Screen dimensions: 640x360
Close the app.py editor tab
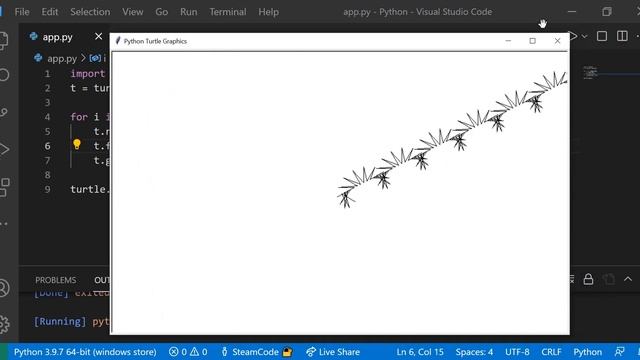(98, 37)
